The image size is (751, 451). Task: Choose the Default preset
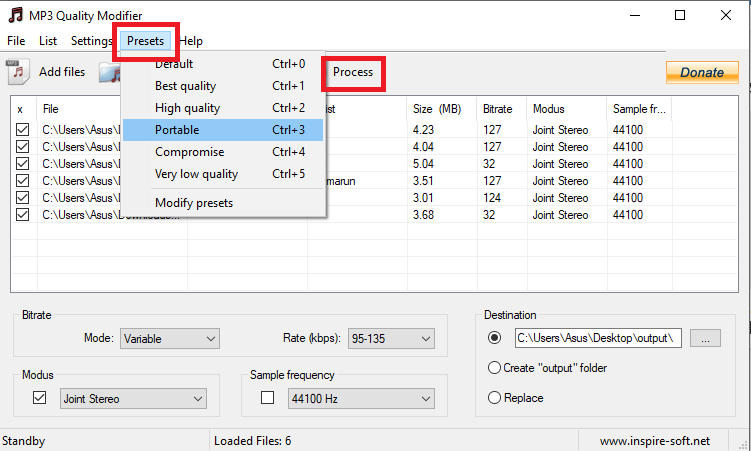(x=223, y=64)
